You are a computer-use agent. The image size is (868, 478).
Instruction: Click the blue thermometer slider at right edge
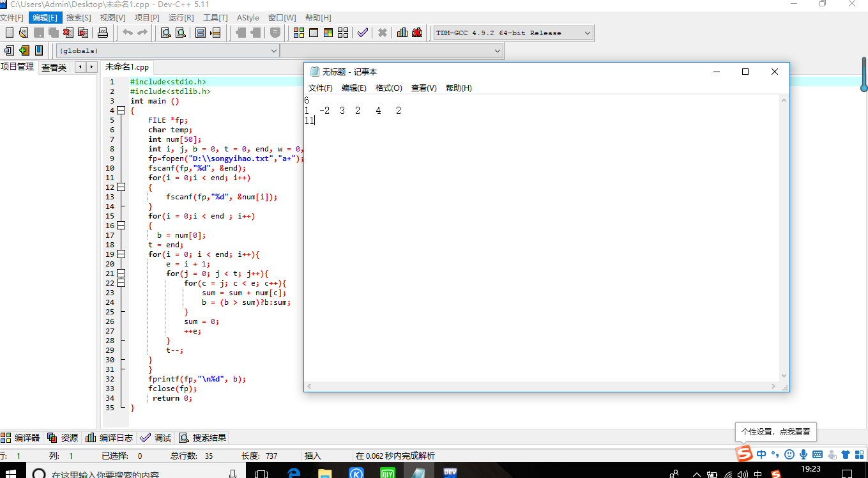point(864,74)
